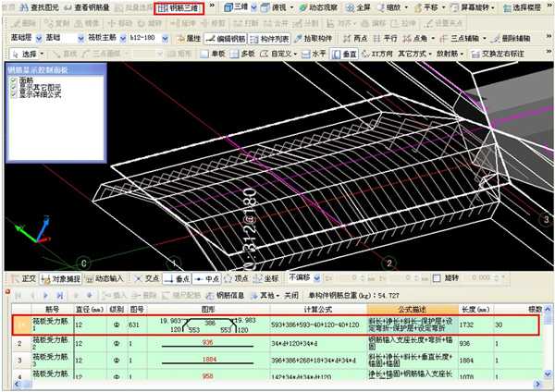Check the 旋转 rotate checkbox
Viewport: 555px width, 392px height.
437,278
